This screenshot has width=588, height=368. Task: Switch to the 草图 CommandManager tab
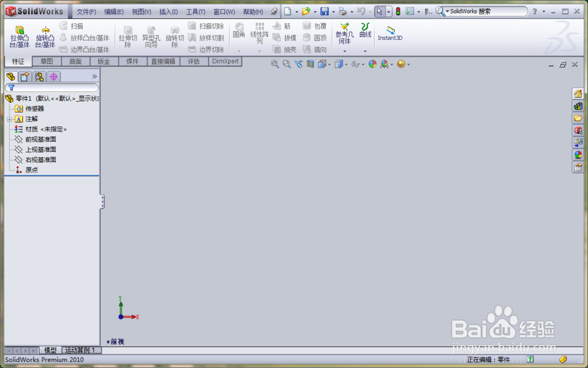click(46, 61)
